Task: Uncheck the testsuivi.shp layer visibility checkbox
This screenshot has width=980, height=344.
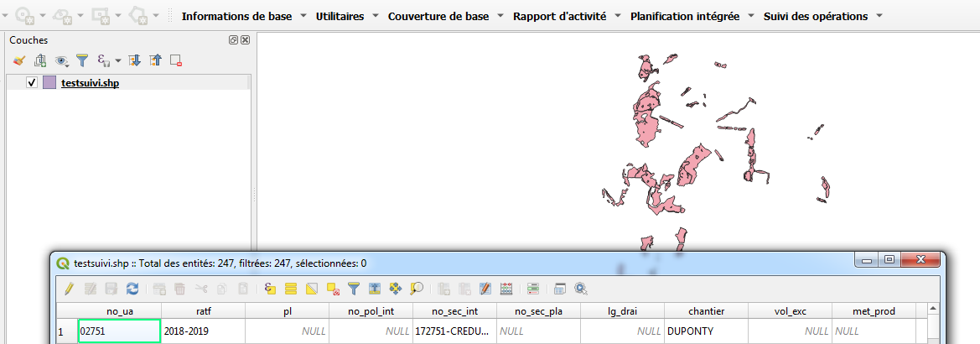Action: pyautogui.click(x=33, y=82)
